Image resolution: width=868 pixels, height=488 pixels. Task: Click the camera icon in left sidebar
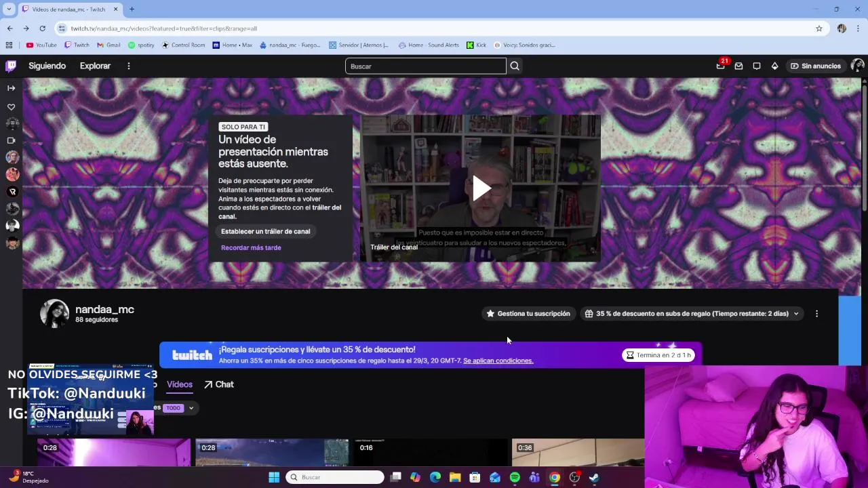(11, 140)
